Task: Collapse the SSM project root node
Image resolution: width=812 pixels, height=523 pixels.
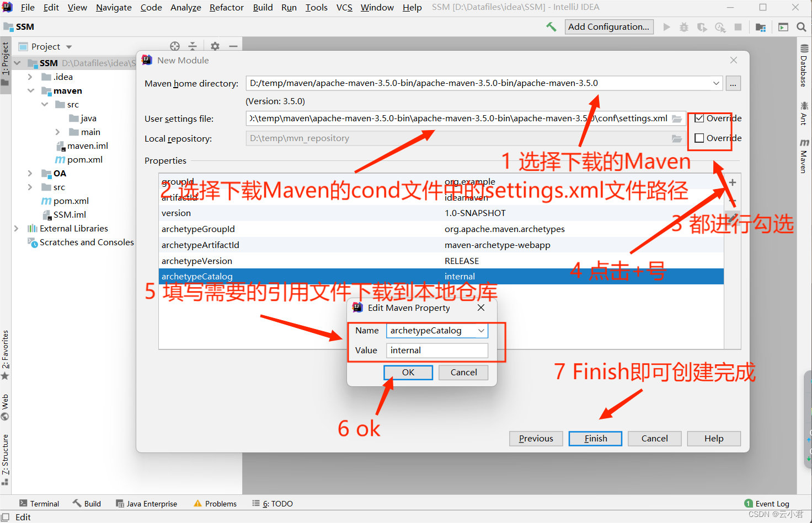Action: [17, 63]
